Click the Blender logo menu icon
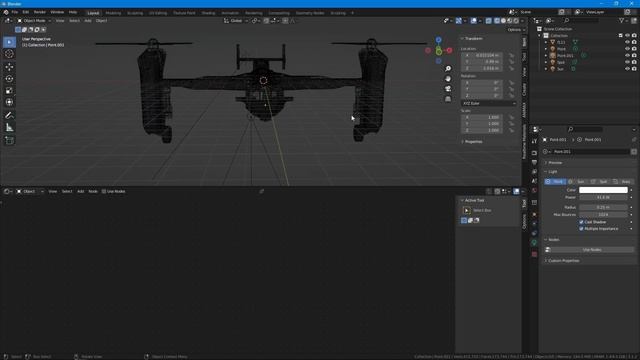 click(x=6, y=12)
